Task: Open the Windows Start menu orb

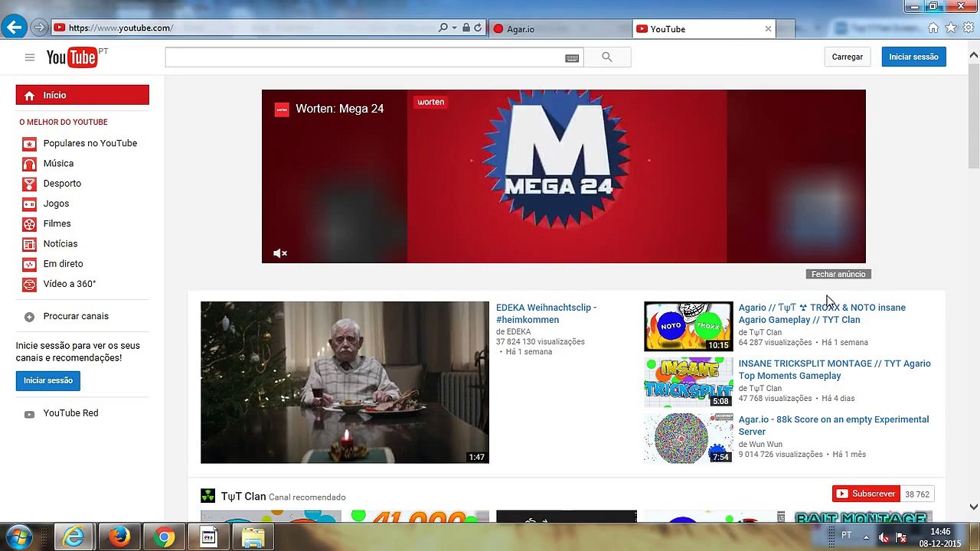Action: pyautogui.click(x=18, y=536)
